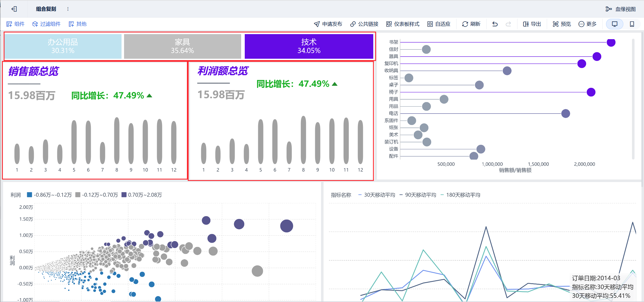The height and width of the screenshot is (302, 644).
Task: Open the 预览 preview mode
Action: 562,24
